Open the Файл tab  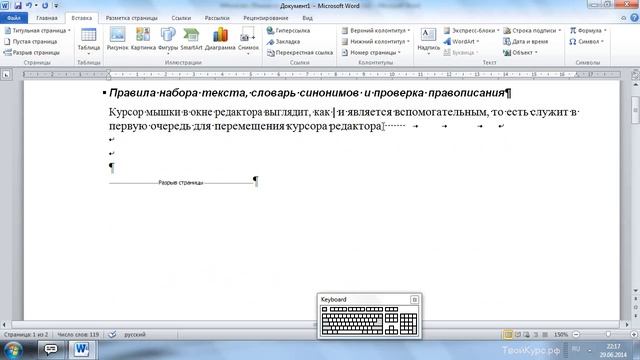tap(14, 18)
